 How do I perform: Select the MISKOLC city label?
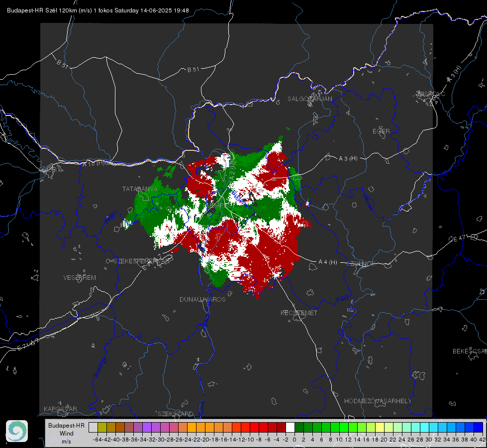(431, 94)
